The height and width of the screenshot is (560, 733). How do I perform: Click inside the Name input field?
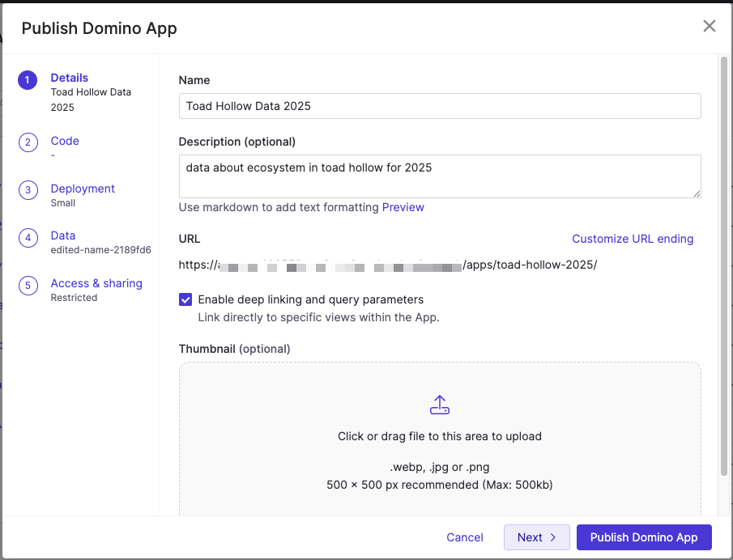pos(440,106)
